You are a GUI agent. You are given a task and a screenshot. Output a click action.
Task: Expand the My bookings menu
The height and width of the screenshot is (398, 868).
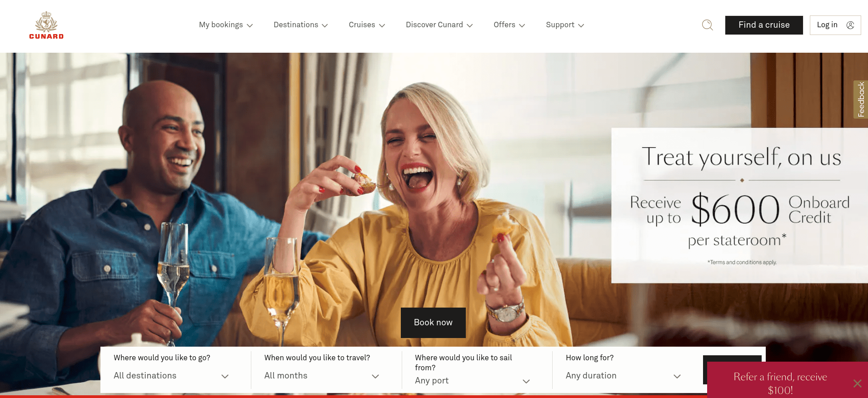pos(226,25)
